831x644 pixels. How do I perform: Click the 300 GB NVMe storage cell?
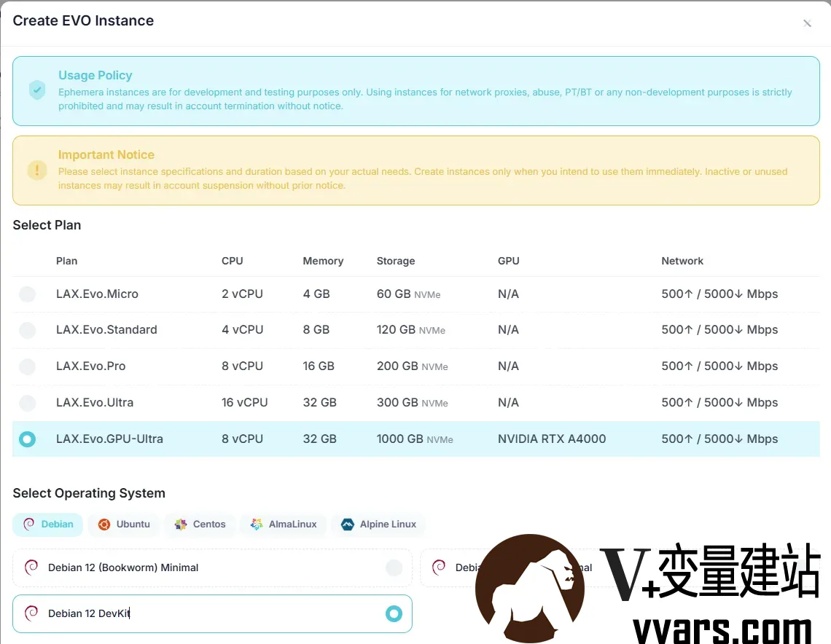pyautogui.click(x=413, y=403)
